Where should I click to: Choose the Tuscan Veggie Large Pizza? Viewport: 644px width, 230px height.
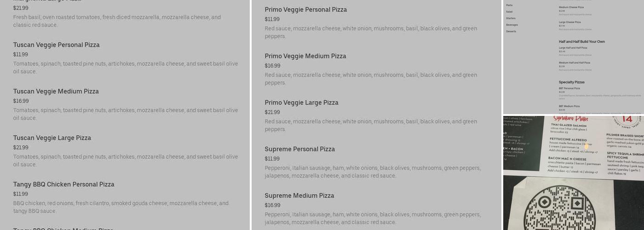pyautogui.click(x=52, y=138)
